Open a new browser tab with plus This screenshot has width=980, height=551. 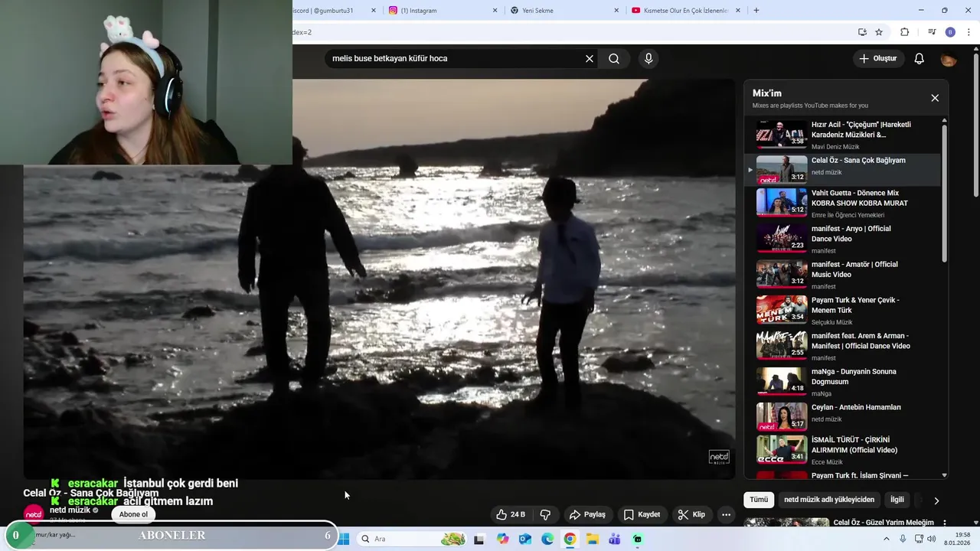pyautogui.click(x=756, y=11)
